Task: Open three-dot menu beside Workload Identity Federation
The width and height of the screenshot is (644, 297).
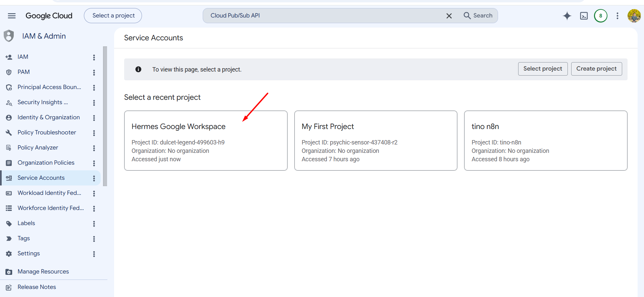Action: 94,194
